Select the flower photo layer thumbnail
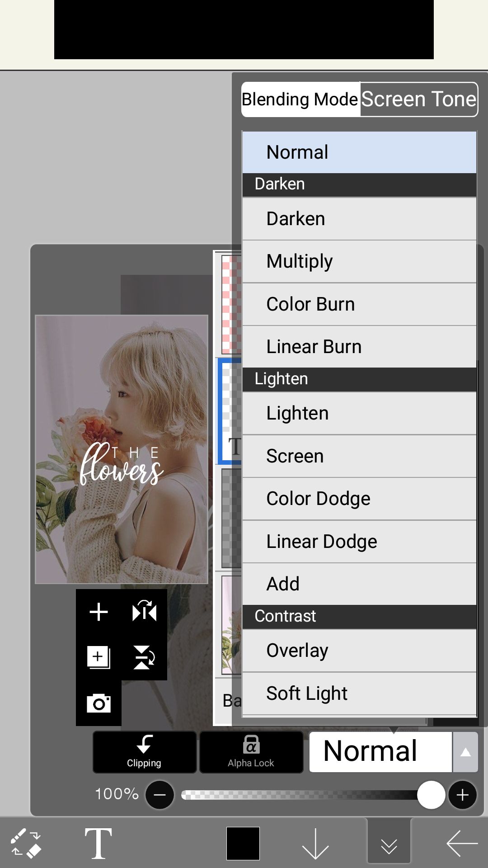The height and width of the screenshot is (868, 488). pyautogui.click(x=231, y=625)
